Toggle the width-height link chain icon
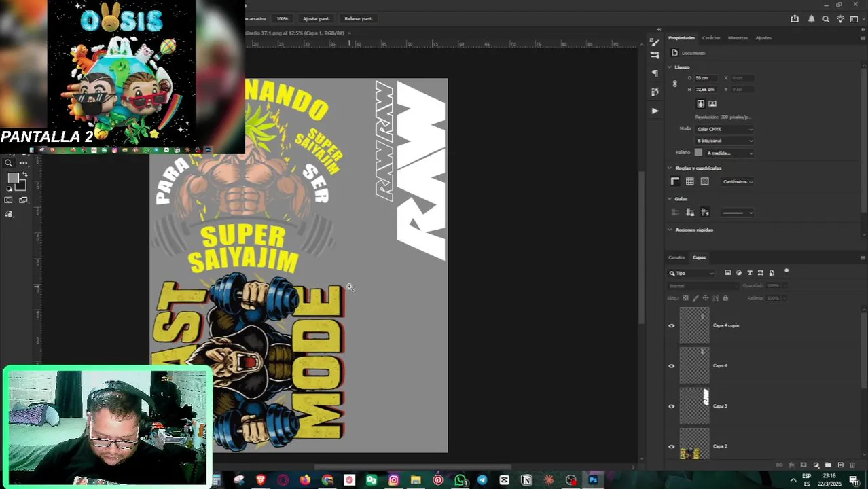This screenshot has height=489, width=868. point(674,84)
